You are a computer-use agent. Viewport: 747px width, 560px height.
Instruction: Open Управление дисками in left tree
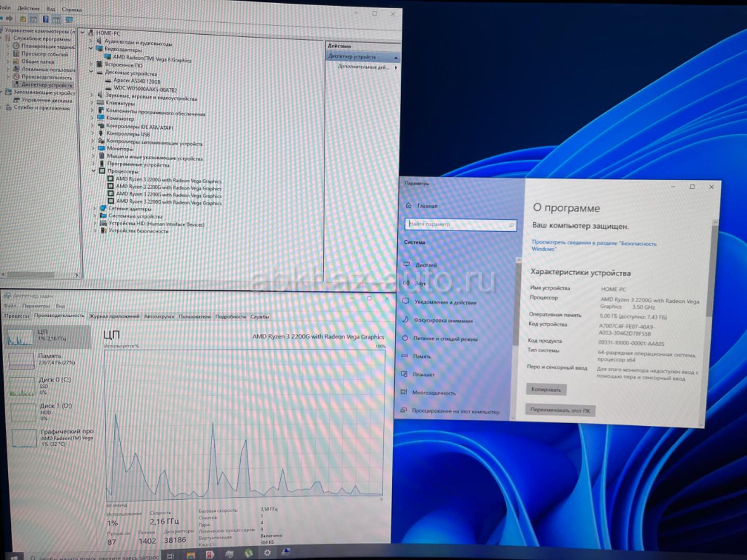(x=47, y=100)
